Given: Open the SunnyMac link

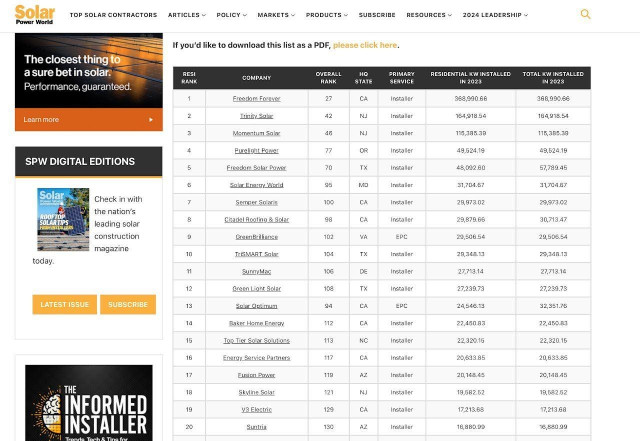Looking at the screenshot, I should [256, 272].
